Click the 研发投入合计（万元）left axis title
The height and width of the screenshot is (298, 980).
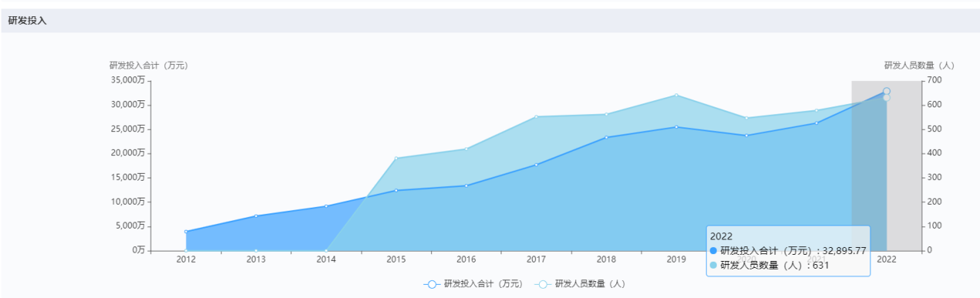[x=148, y=66]
